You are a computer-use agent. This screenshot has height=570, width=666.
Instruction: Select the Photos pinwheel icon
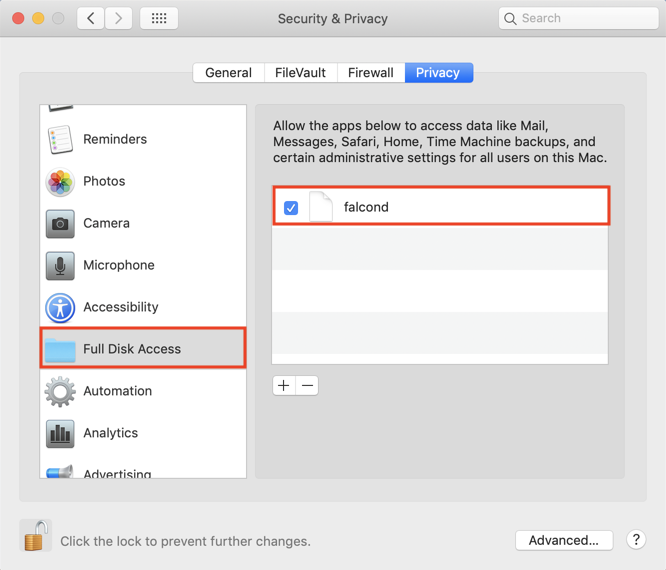point(60,181)
